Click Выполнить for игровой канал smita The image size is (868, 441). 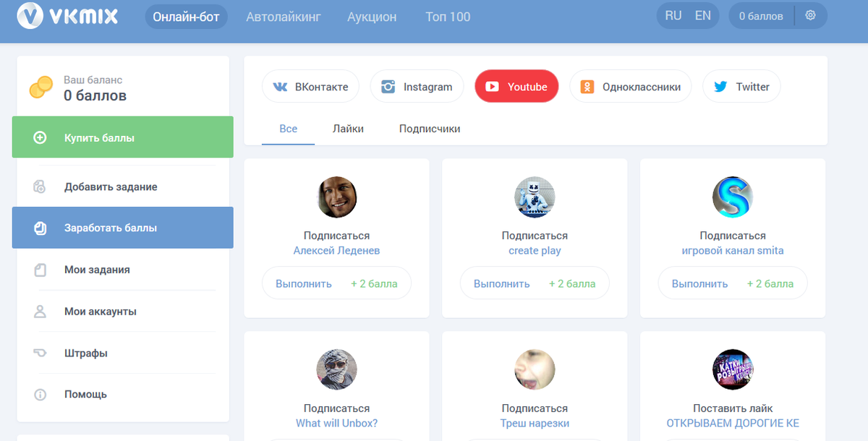click(x=699, y=284)
